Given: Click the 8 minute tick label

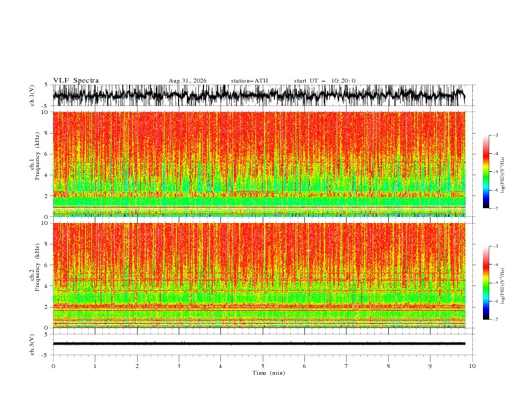Looking at the screenshot, I should [388, 366].
